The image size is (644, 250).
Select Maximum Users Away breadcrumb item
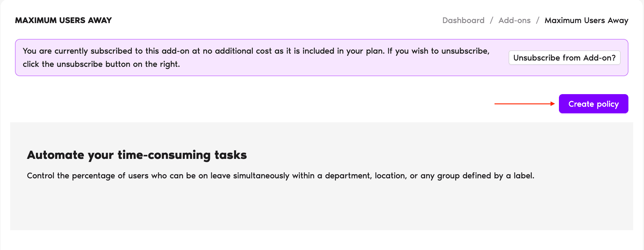pyautogui.click(x=586, y=20)
